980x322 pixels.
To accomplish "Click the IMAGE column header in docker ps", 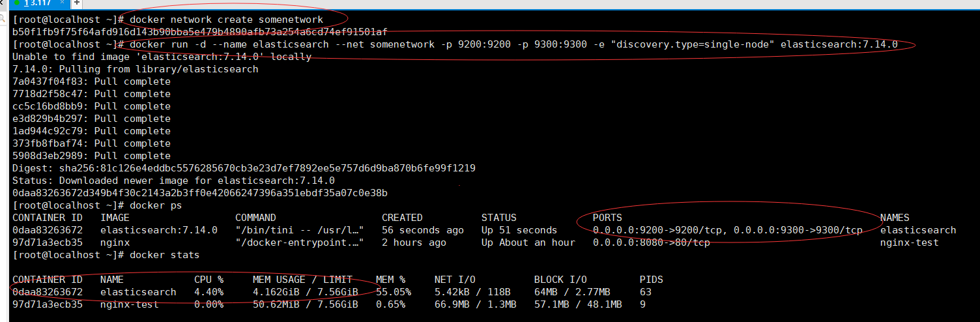I will click(115, 218).
